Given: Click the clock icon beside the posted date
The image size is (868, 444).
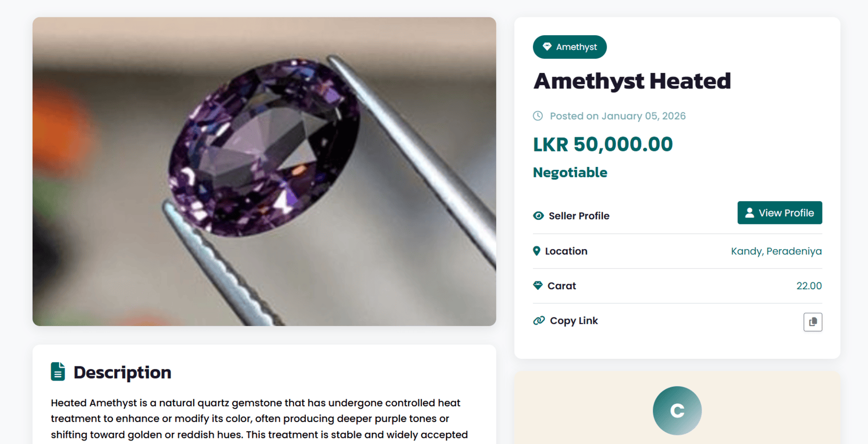Looking at the screenshot, I should point(538,116).
